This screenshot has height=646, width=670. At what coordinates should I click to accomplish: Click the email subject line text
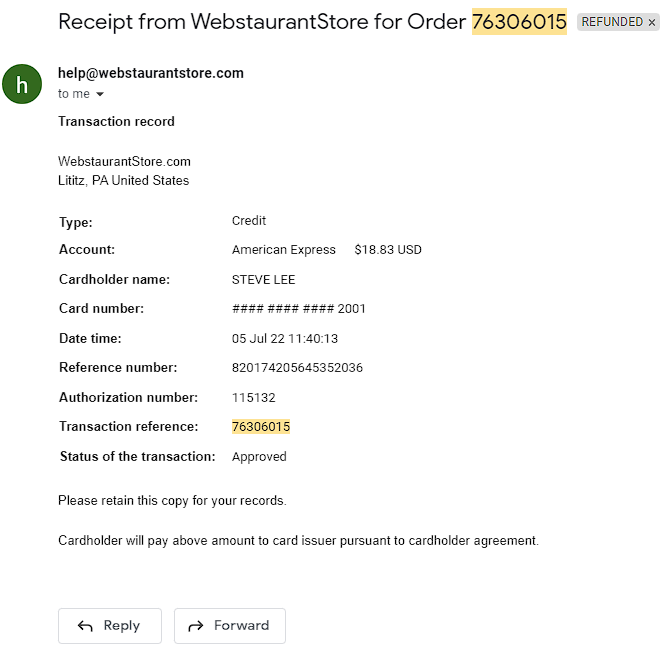(312, 21)
